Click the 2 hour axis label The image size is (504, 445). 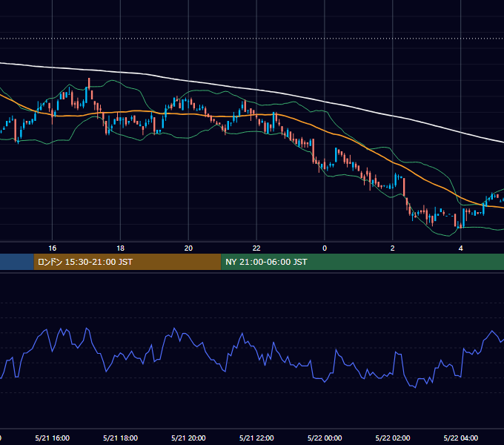pyautogui.click(x=393, y=248)
